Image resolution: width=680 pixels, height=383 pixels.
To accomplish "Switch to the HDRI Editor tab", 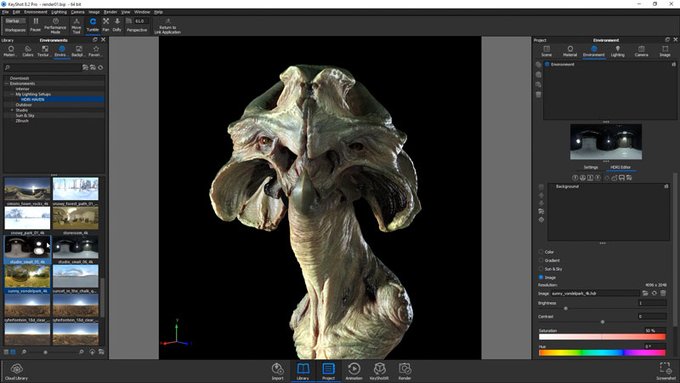I will (x=620, y=167).
